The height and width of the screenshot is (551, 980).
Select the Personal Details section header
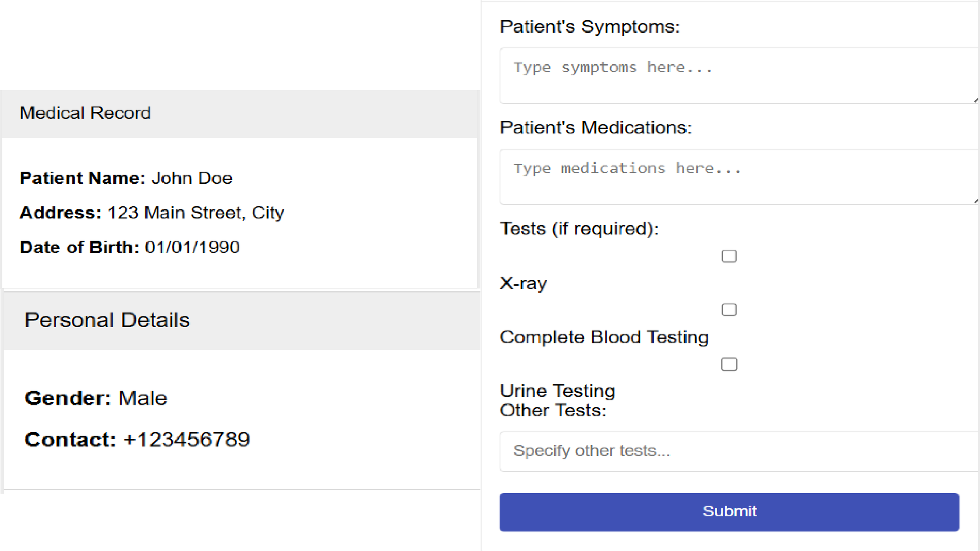(x=107, y=320)
